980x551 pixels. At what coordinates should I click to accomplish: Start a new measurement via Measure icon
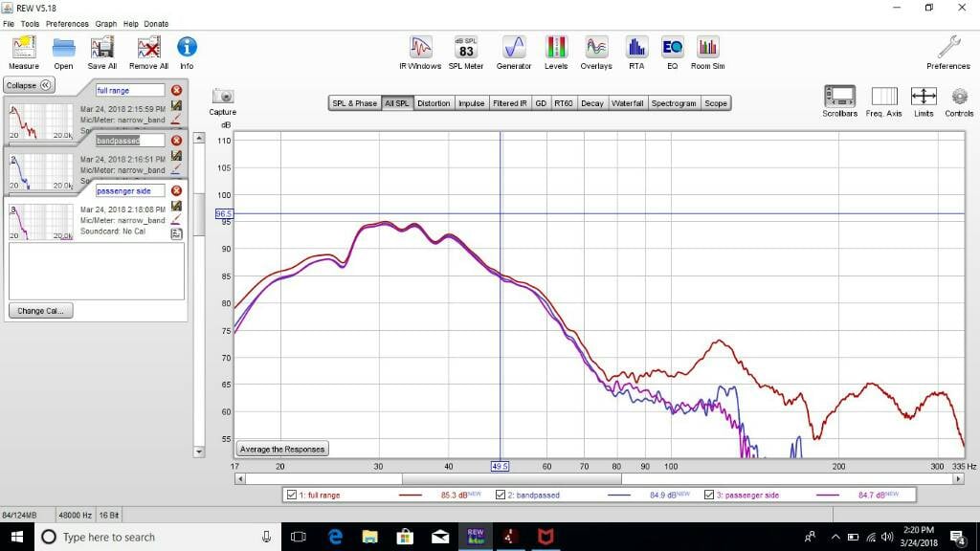tap(23, 45)
